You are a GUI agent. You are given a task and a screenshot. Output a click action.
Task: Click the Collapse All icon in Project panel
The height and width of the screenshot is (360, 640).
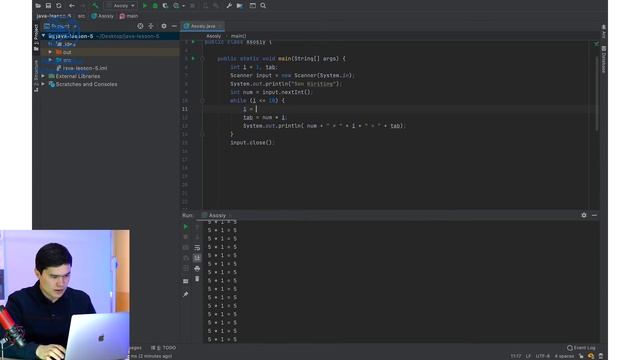point(151,26)
